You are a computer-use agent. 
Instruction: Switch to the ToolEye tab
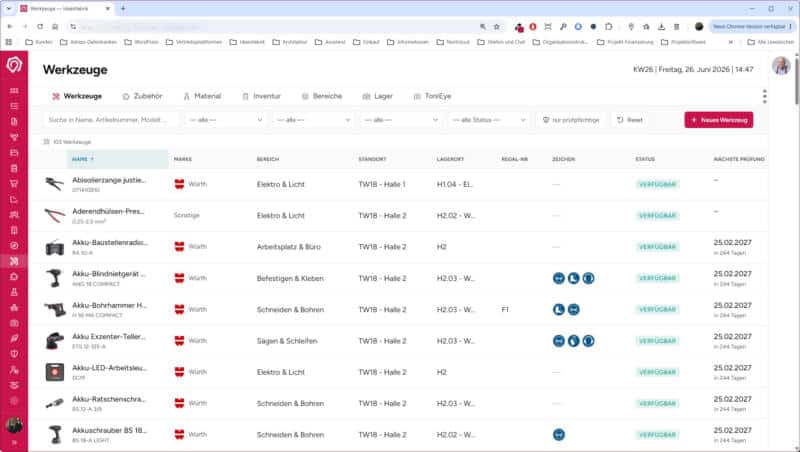432,96
